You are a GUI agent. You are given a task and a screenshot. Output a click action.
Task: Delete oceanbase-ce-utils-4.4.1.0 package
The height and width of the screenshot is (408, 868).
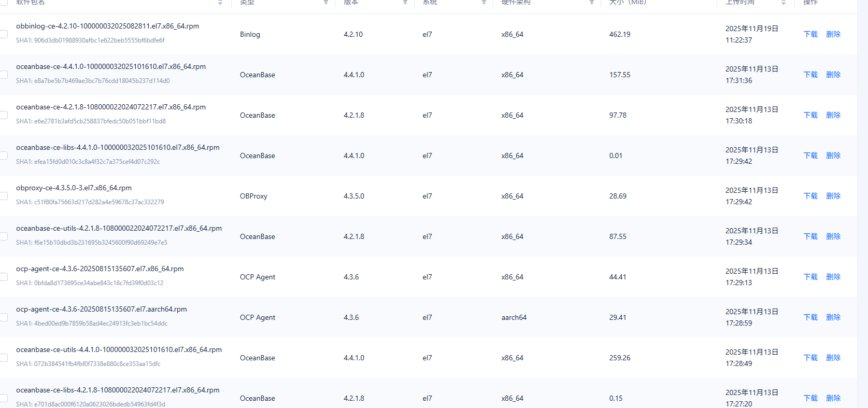(x=833, y=358)
